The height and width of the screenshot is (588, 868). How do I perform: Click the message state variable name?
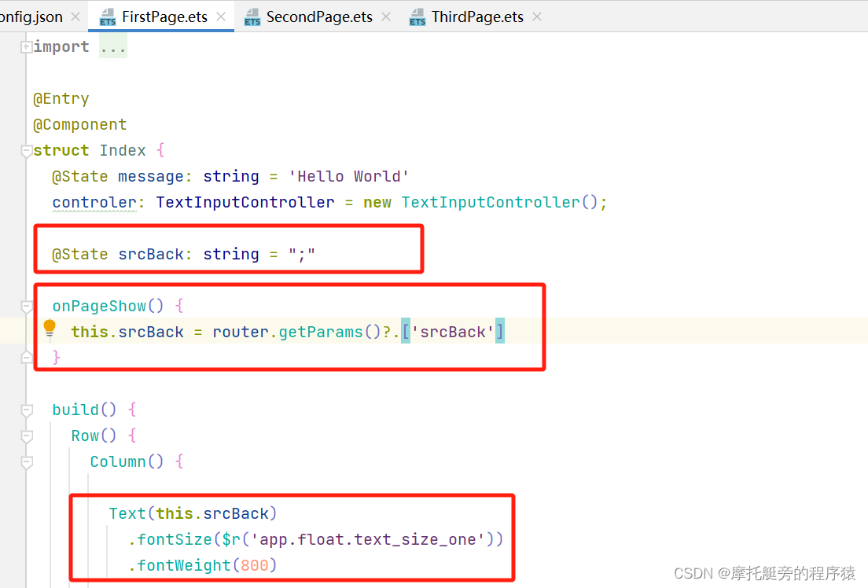pyautogui.click(x=151, y=177)
